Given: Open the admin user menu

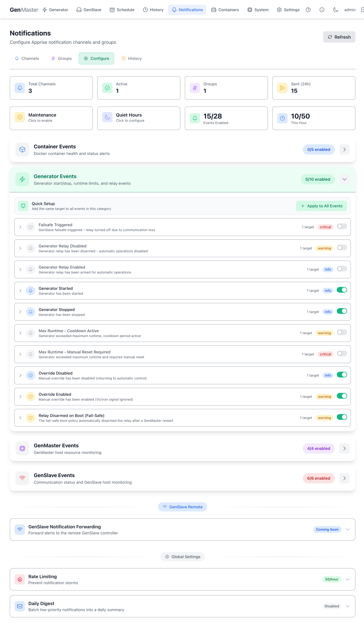Looking at the screenshot, I should (x=350, y=10).
